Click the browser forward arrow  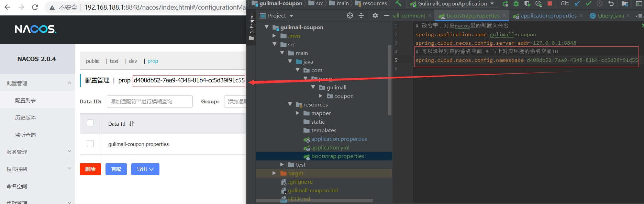point(21,7)
